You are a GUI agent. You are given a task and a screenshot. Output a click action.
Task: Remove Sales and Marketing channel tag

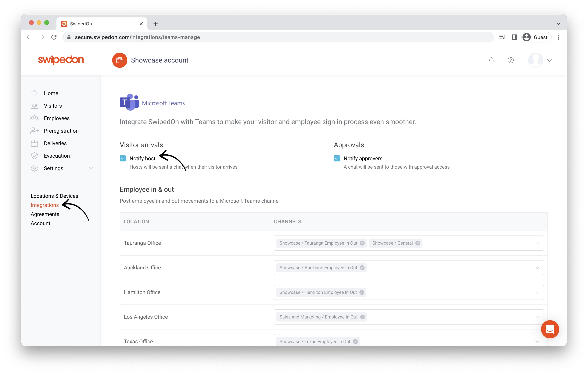(363, 317)
